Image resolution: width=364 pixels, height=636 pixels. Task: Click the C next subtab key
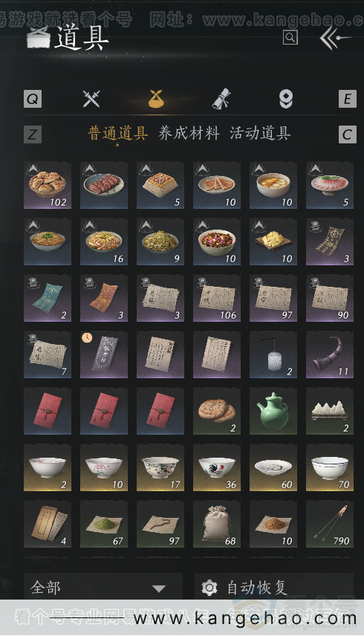348,134
